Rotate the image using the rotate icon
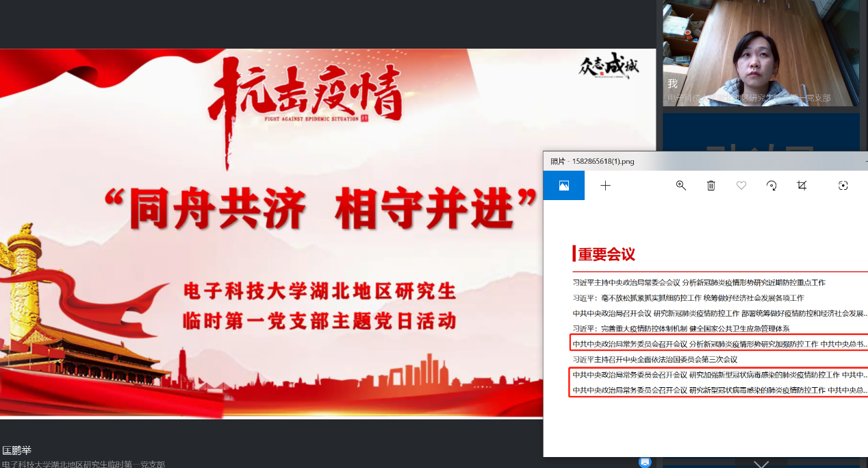The height and width of the screenshot is (468, 868). (771, 186)
